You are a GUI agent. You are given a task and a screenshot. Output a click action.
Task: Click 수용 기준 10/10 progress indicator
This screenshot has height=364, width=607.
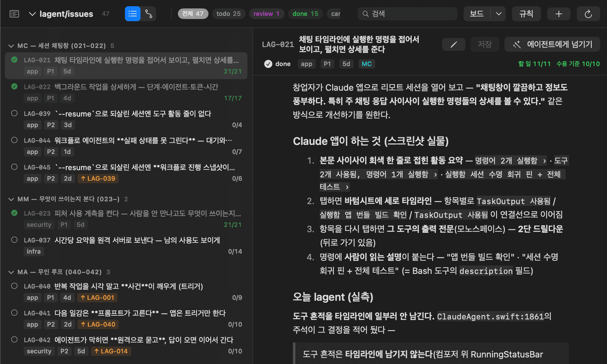(578, 64)
